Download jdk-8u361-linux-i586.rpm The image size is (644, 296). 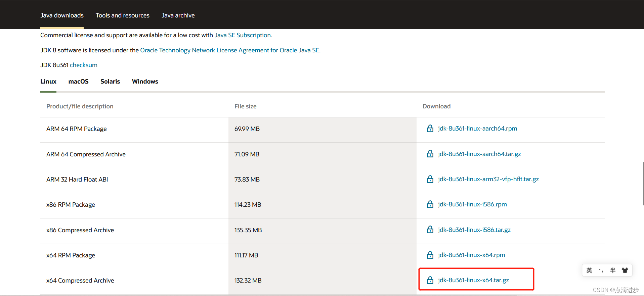[x=472, y=204]
